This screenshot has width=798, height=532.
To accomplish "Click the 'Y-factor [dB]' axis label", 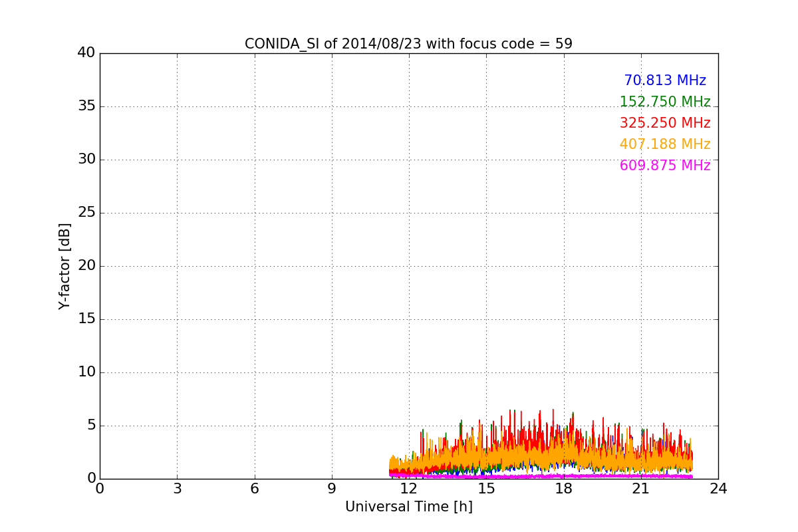I will pos(65,266).
